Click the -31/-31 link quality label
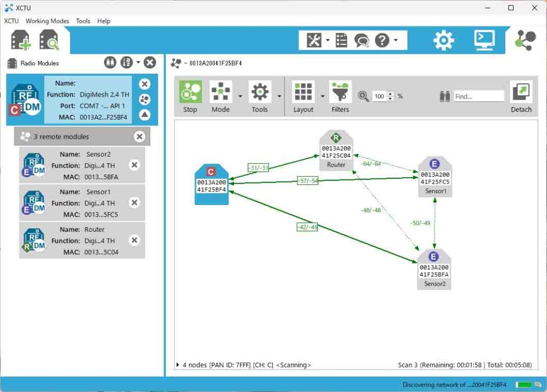Screen dimensions: 547x392 pyautogui.click(x=258, y=168)
